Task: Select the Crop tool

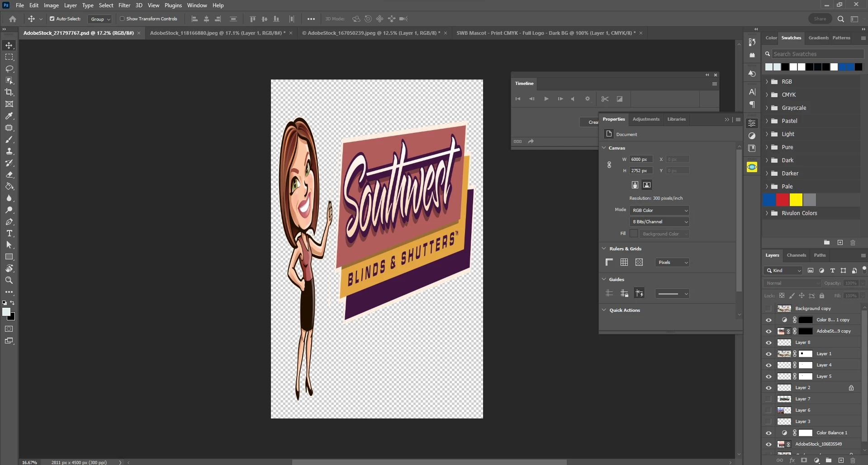Action: [x=9, y=92]
